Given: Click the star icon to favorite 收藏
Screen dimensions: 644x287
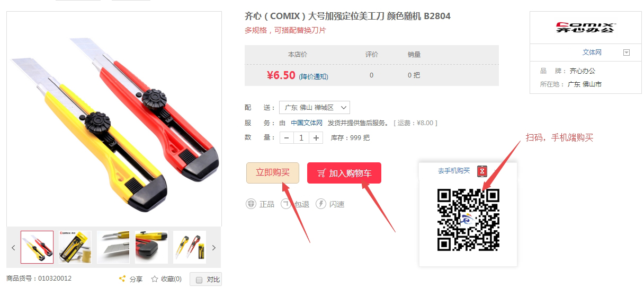Looking at the screenshot, I should pos(155,279).
